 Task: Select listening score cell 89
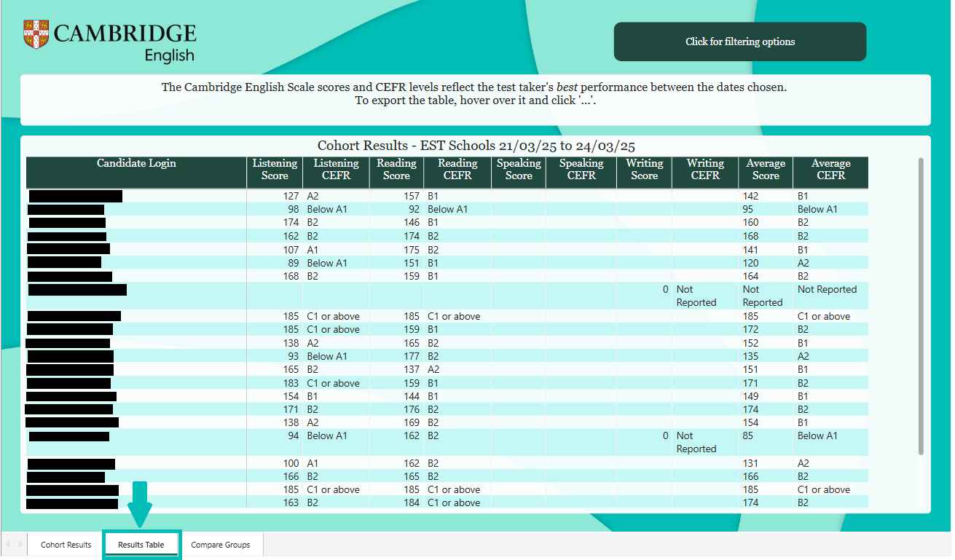click(294, 263)
